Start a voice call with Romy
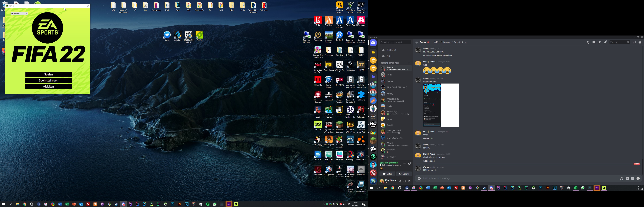 588,42
